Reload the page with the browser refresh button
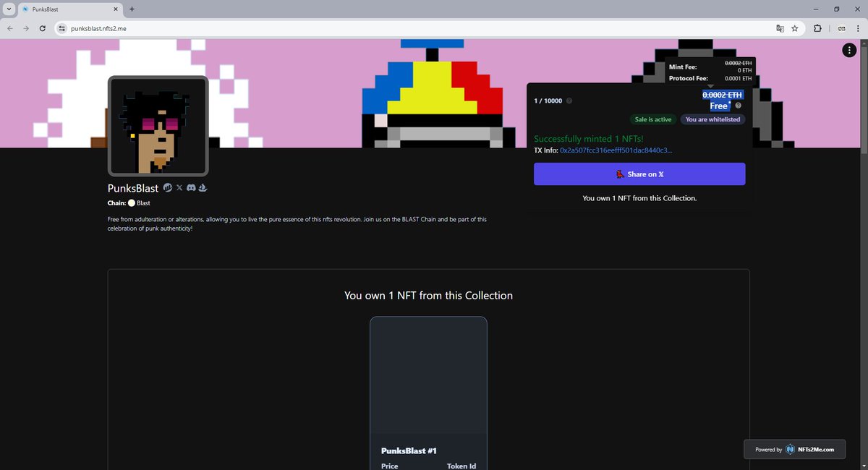 (x=43, y=28)
